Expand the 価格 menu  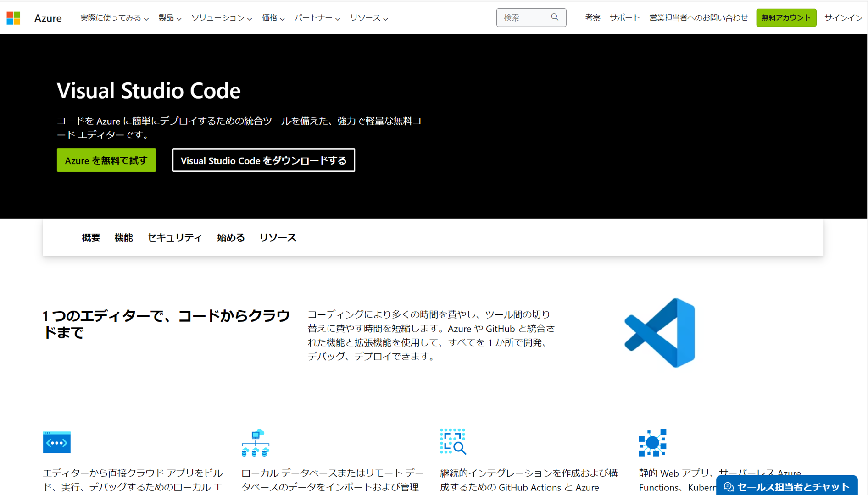click(273, 18)
